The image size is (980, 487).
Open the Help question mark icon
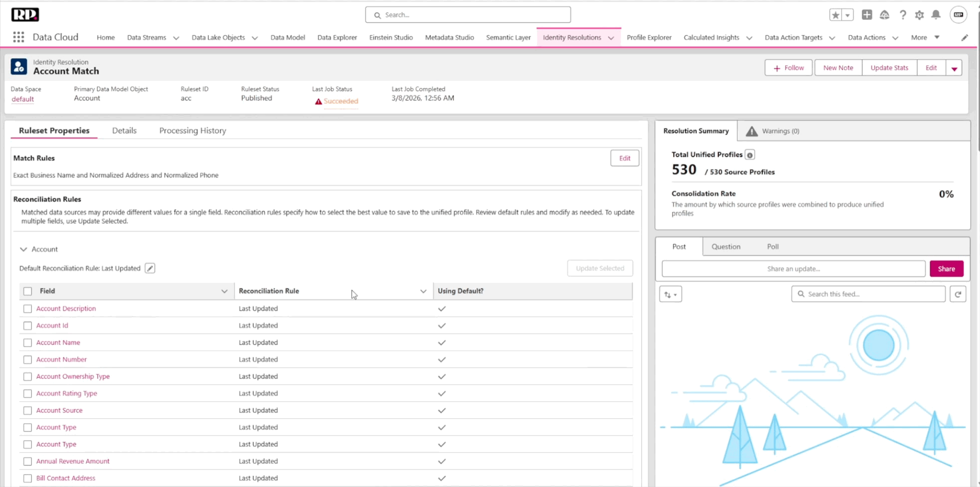[903, 15]
